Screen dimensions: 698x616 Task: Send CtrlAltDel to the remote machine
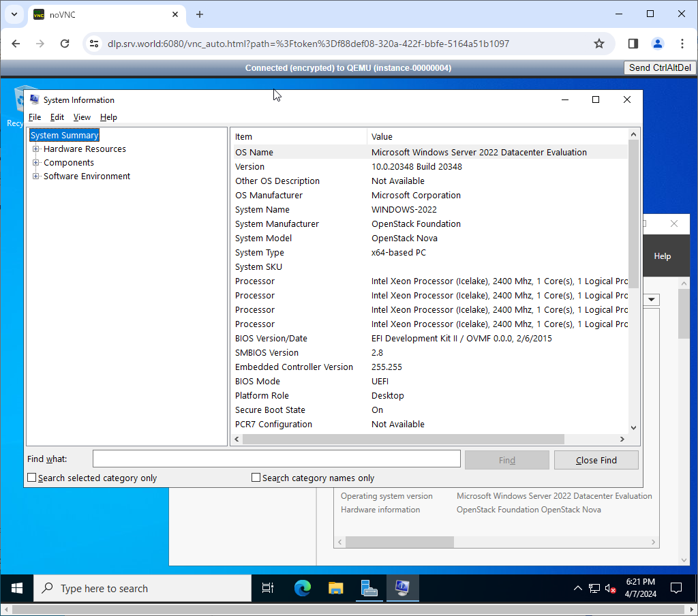click(x=660, y=67)
